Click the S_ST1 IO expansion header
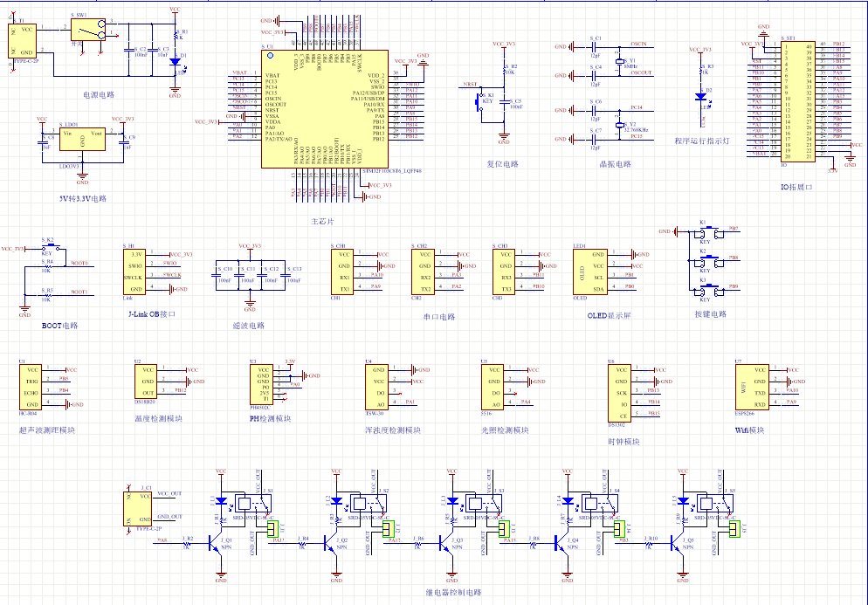868x605 pixels. click(x=797, y=101)
